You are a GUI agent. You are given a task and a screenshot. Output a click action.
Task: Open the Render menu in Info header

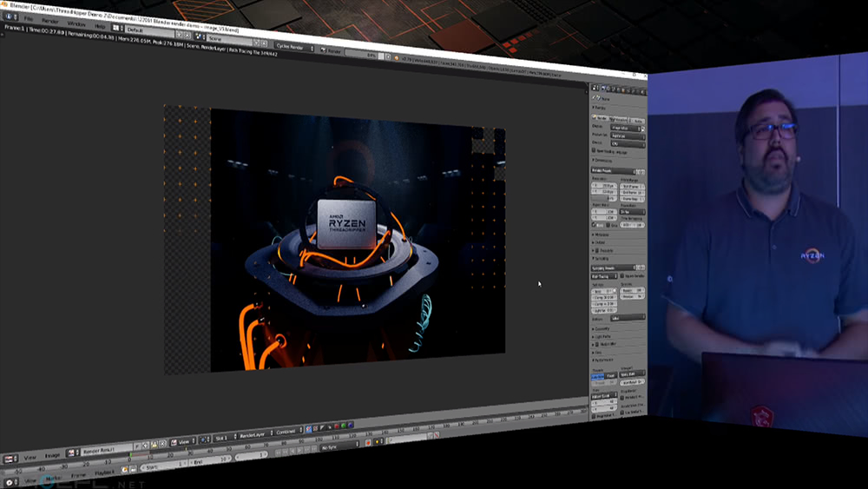tap(49, 21)
